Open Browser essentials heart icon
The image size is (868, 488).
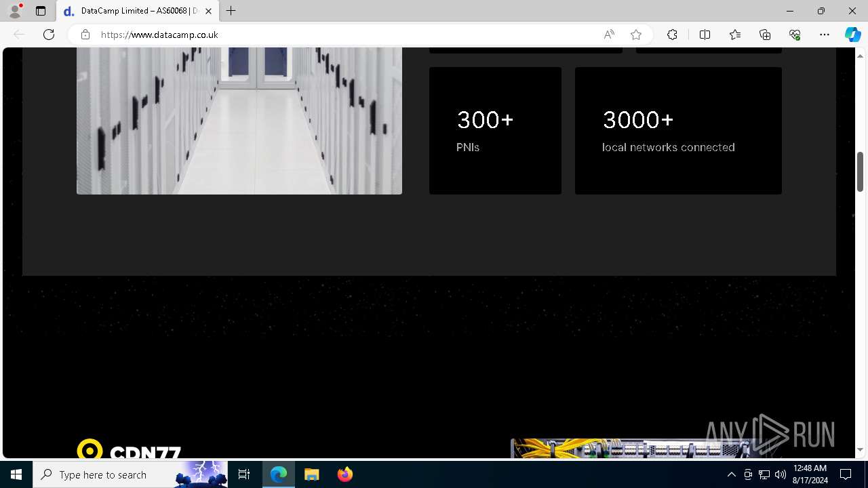pos(795,35)
